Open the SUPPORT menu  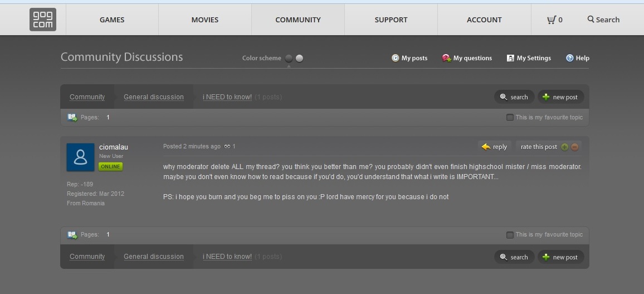coord(391,20)
